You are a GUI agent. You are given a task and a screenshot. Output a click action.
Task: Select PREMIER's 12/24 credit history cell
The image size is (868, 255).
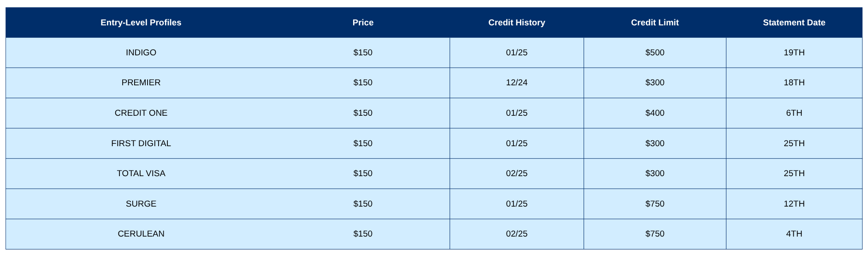[516, 83]
